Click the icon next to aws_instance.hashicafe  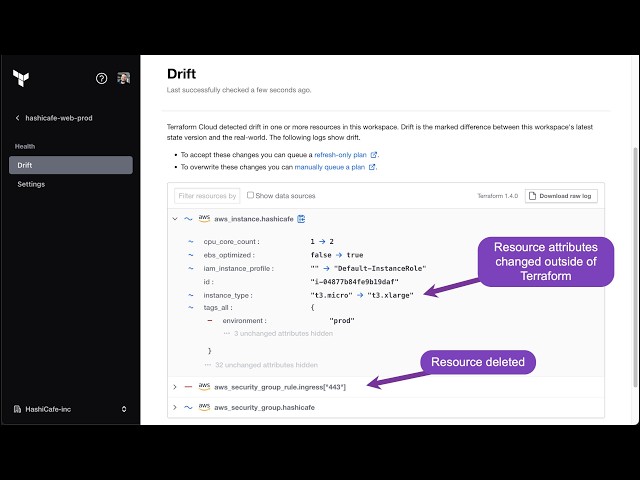coord(301,219)
